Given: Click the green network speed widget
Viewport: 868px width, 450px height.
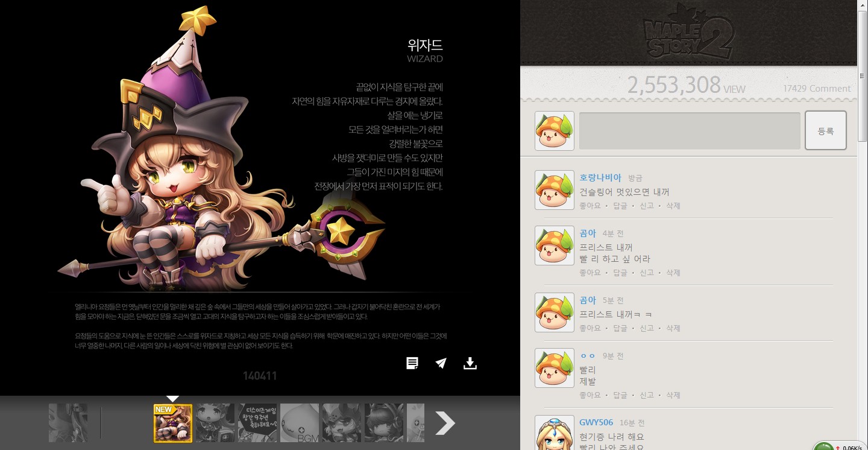Looking at the screenshot, I should coord(840,446).
